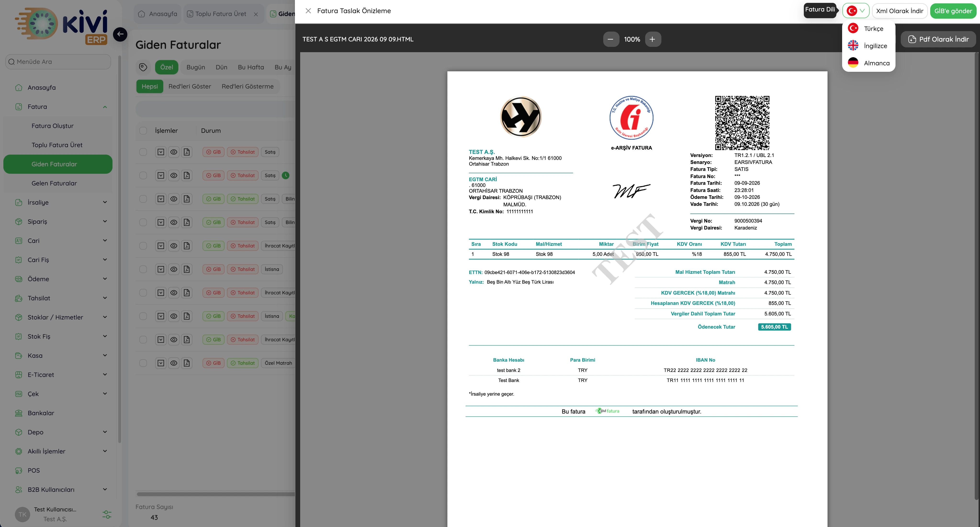Expand the Cari Fiş menu
This screenshot has width=980, height=527.
(58, 260)
